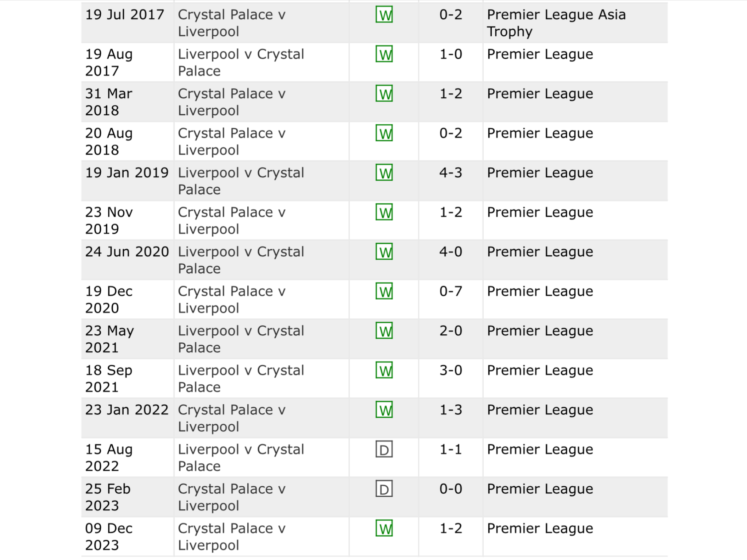Select the W badge for 19 Jan 2019 match

(384, 173)
